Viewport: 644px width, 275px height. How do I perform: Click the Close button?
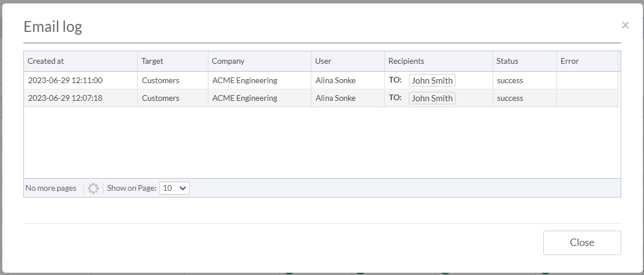582,243
